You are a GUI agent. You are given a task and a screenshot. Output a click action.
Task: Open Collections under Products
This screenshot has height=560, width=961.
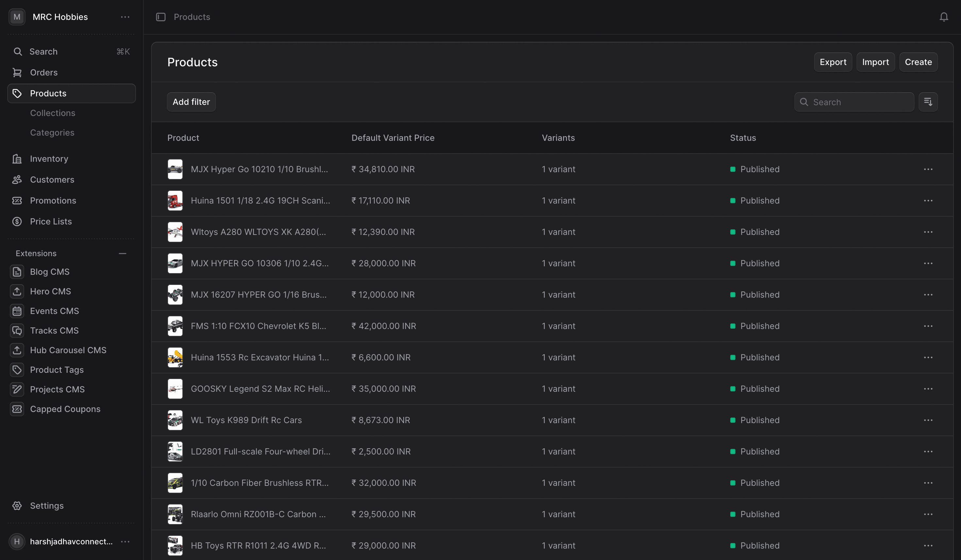click(53, 113)
